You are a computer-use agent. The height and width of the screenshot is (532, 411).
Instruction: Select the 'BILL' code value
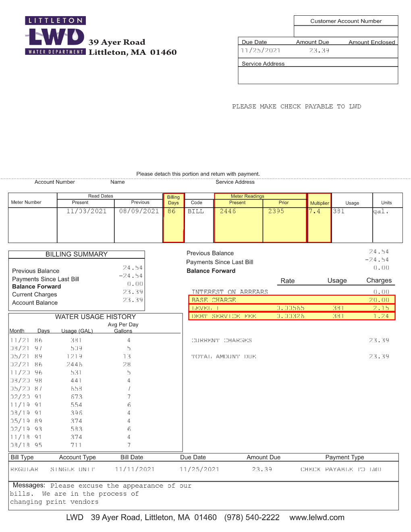click(x=196, y=211)
